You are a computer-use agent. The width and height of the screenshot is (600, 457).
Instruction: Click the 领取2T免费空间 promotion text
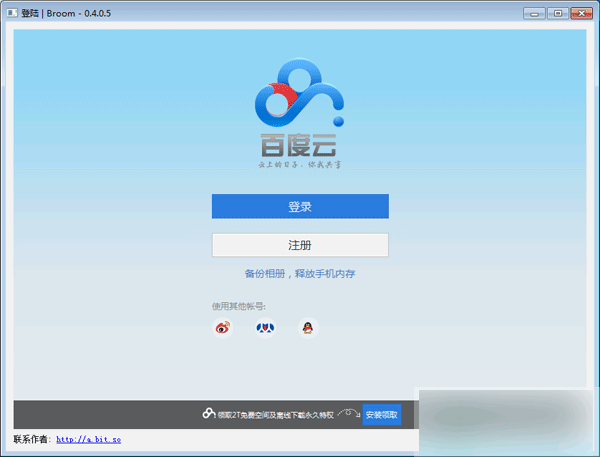274,414
